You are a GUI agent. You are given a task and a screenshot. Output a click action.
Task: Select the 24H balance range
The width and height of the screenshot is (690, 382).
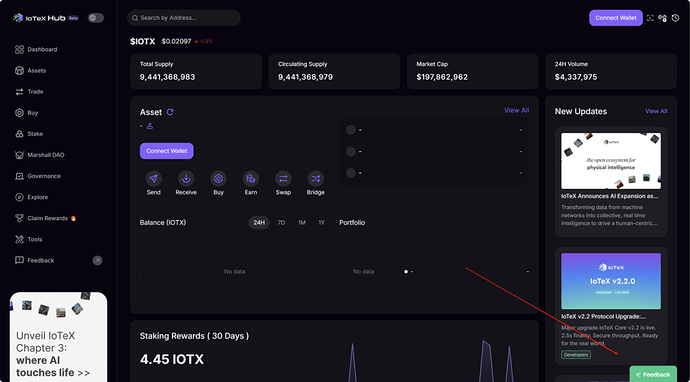259,223
